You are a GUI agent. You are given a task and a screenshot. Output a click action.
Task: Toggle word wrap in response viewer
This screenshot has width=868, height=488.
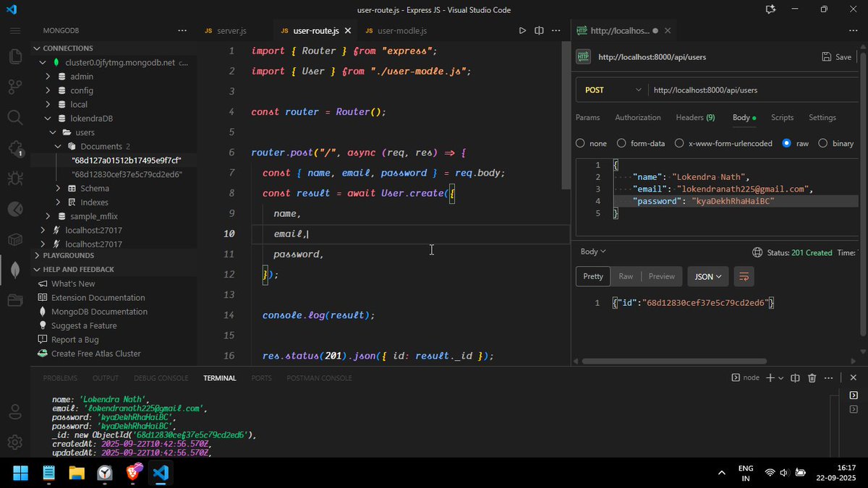[744, 276]
